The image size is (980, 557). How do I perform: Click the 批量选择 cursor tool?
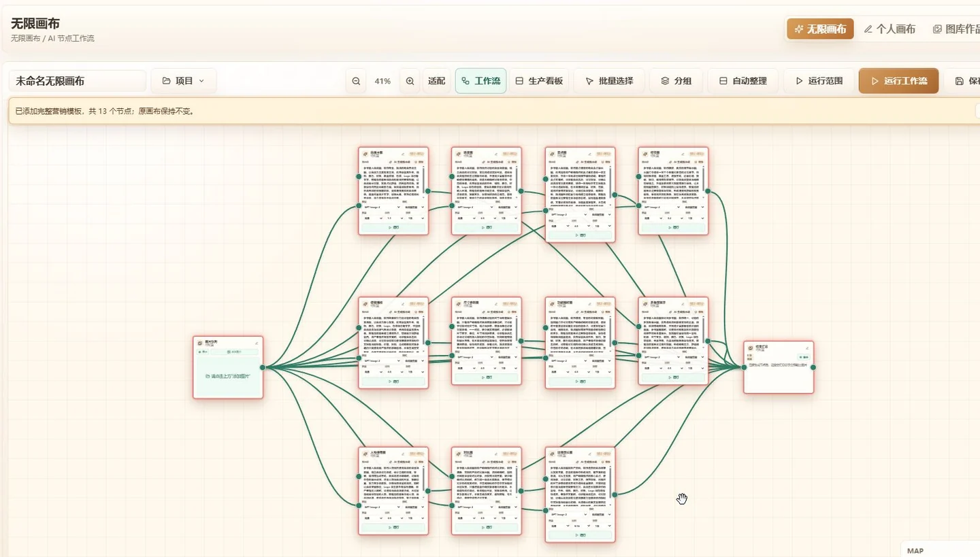[608, 81]
